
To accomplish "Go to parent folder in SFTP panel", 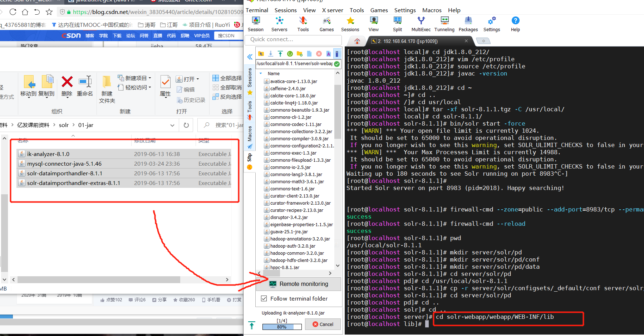I will pos(261,54).
